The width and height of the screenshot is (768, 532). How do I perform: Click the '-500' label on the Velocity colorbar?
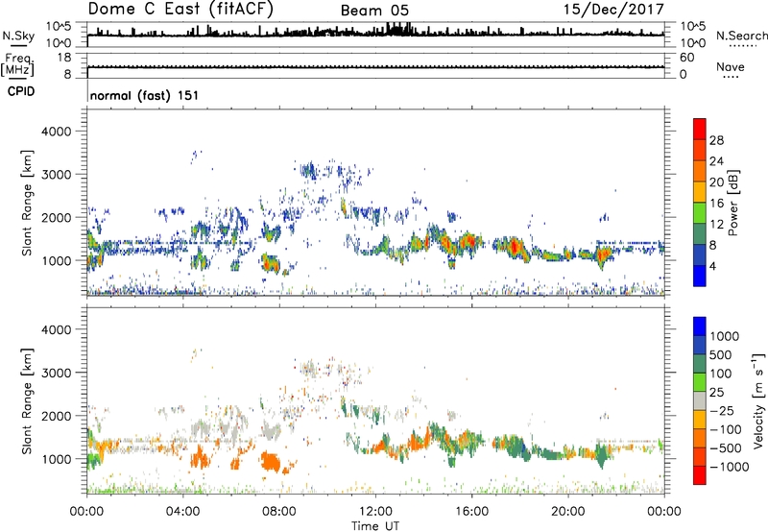coord(725,447)
